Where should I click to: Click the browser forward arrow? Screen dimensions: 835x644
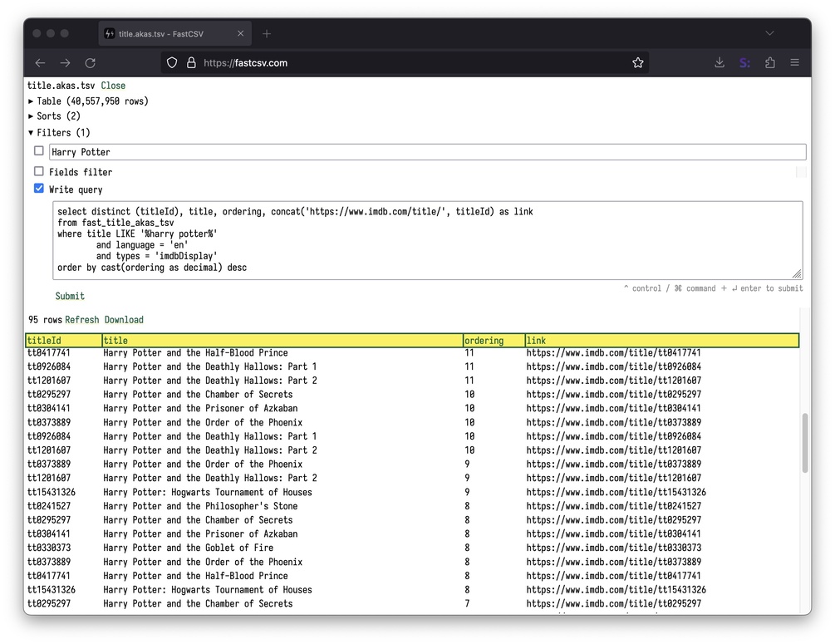(65, 63)
